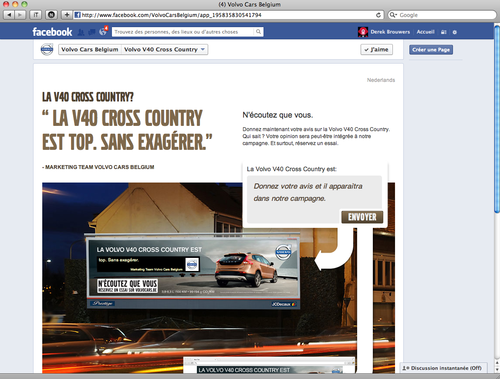Open Derek Brouwers profile link
500x379 pixels.
[x=390, y=32]
